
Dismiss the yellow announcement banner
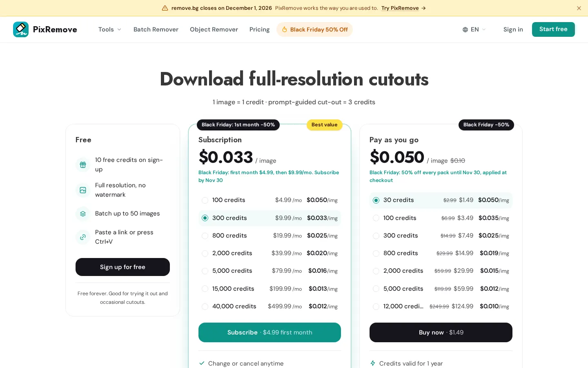[579, 8]
